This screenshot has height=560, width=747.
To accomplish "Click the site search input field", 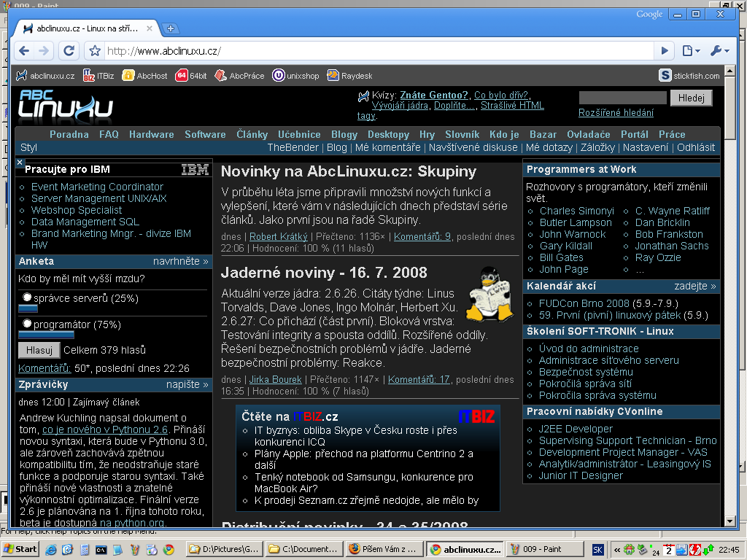I will 623,98.
